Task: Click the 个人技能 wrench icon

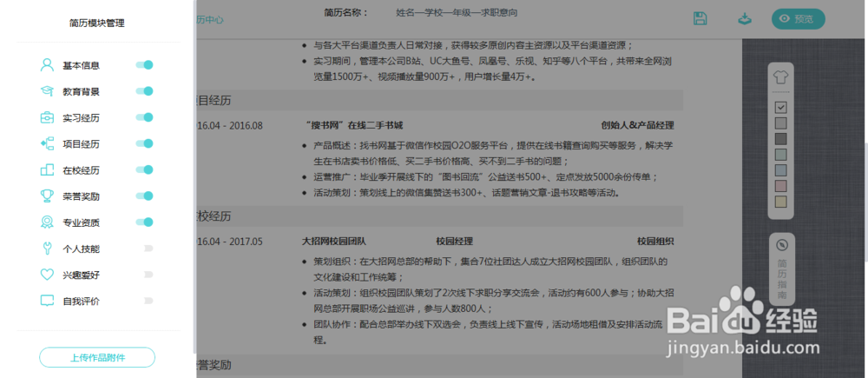Action: click(x=47, y=249)
